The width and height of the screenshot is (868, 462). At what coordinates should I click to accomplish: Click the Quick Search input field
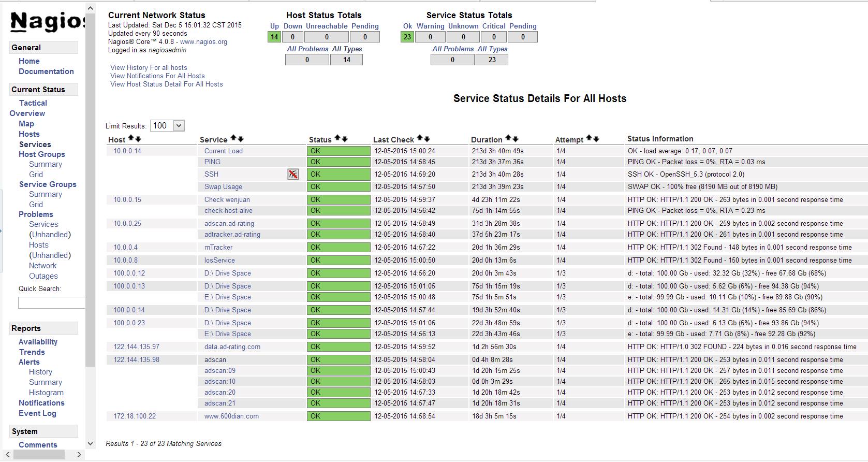click(52, 303)
